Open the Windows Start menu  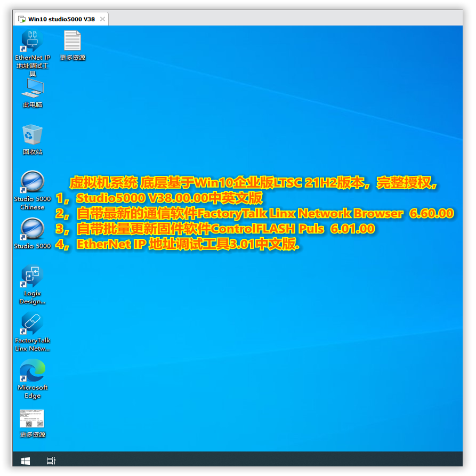tap(25, 459)
